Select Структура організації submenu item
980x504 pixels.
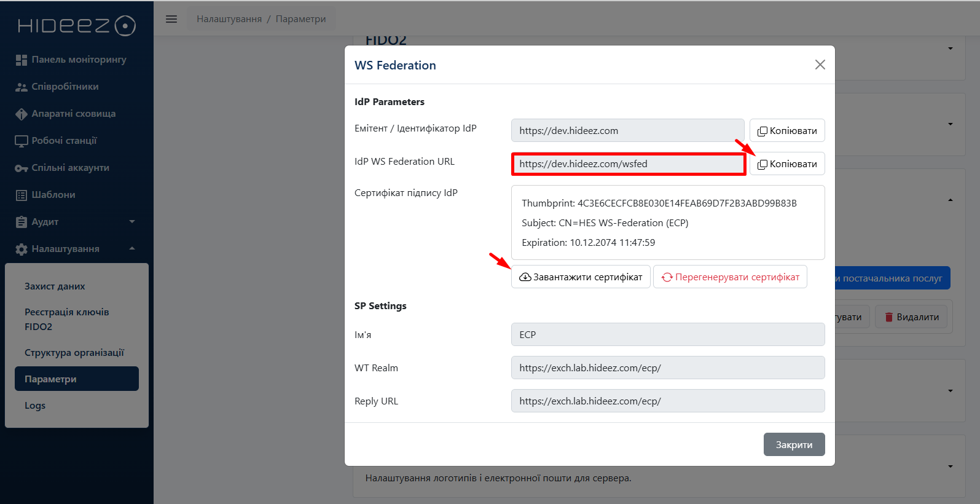click(74, 353)
